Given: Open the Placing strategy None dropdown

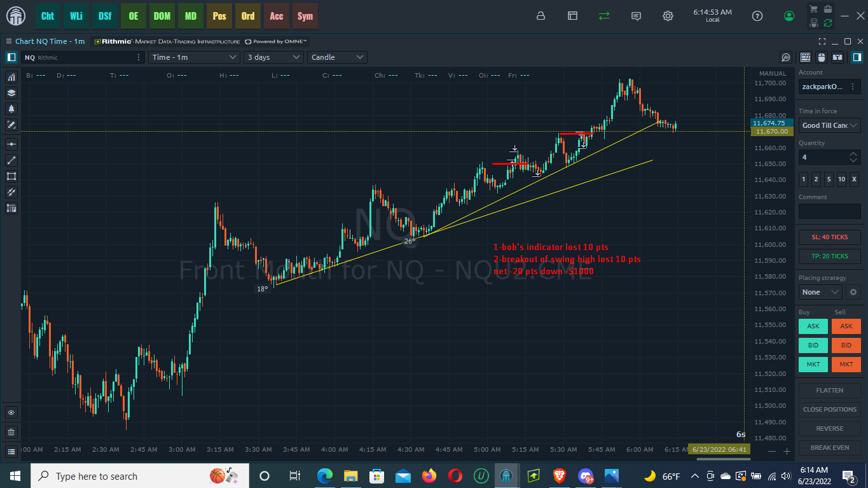Looking at the screenshot, I should [x=820, y=292].
